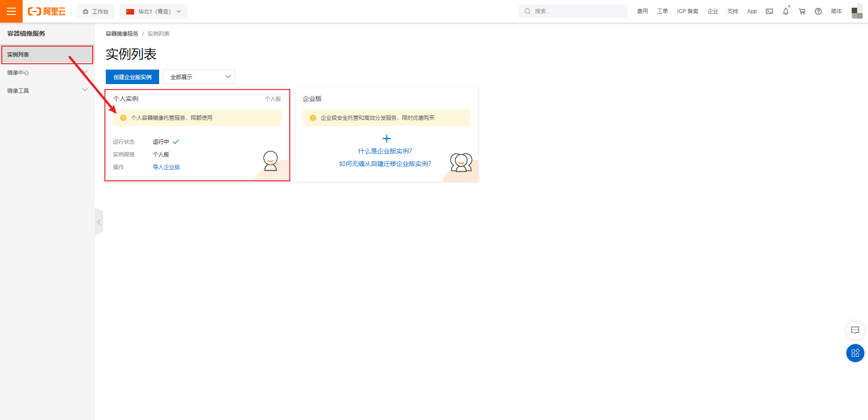Click the warning icon in the 企业级安全托管 notice

pos(313,118)
